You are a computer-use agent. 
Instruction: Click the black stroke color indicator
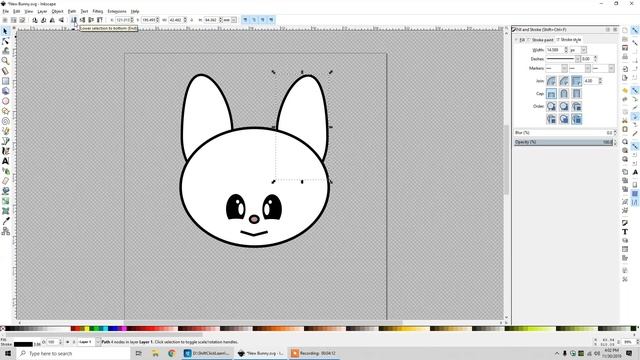click(23, 344)
